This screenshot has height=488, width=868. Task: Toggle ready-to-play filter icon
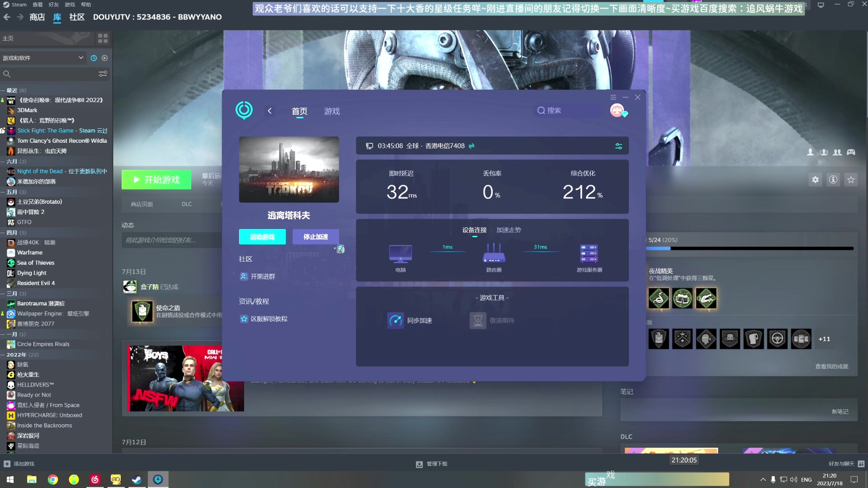coord(104,58)
